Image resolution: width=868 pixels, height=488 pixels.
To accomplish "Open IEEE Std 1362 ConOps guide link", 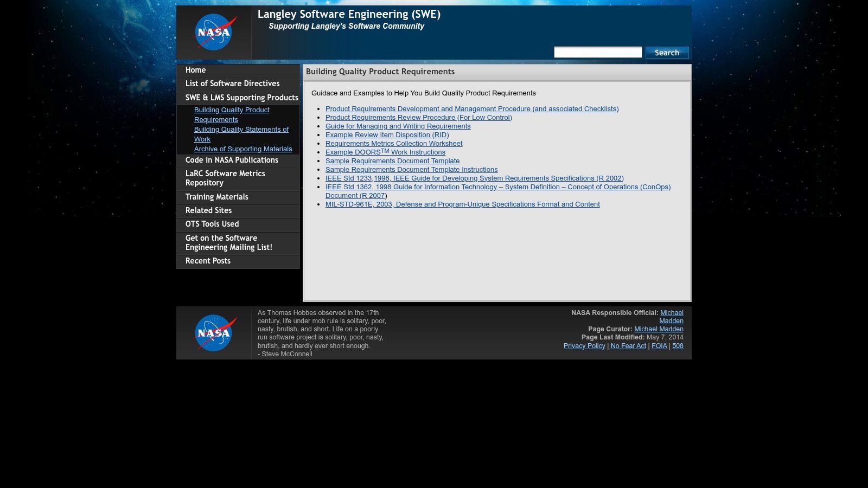I will point(498,187).
